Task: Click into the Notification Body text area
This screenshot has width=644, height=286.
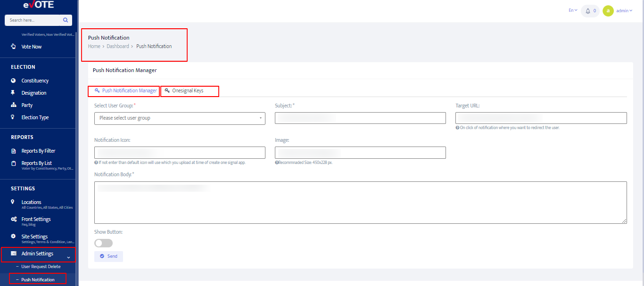Action: [360, 203]
